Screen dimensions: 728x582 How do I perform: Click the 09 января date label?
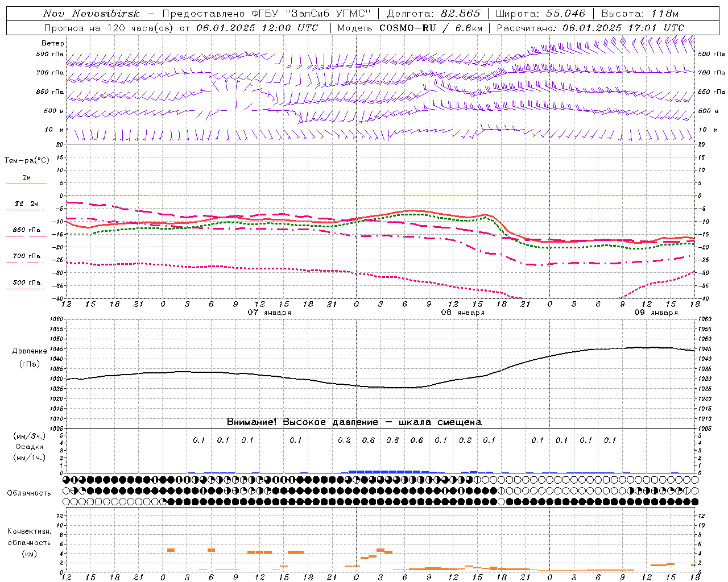[x=656, y=313]
